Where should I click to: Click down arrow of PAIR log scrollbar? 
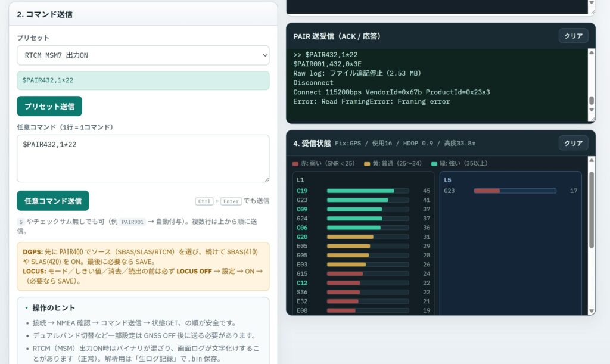(x=592, y=109)
